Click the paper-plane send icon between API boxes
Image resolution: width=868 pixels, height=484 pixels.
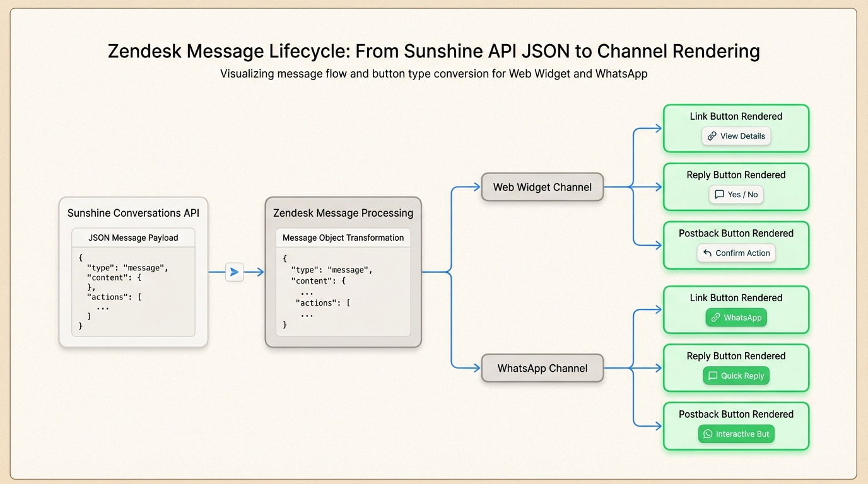[x=234, y=272]
